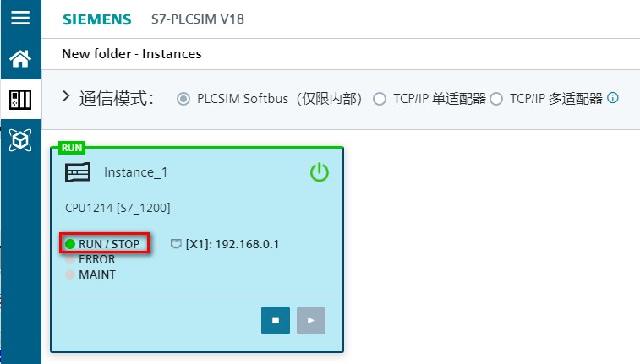The image size is (640, 364).
Task: Click the communication mode info icon
Action: point(613,98)
